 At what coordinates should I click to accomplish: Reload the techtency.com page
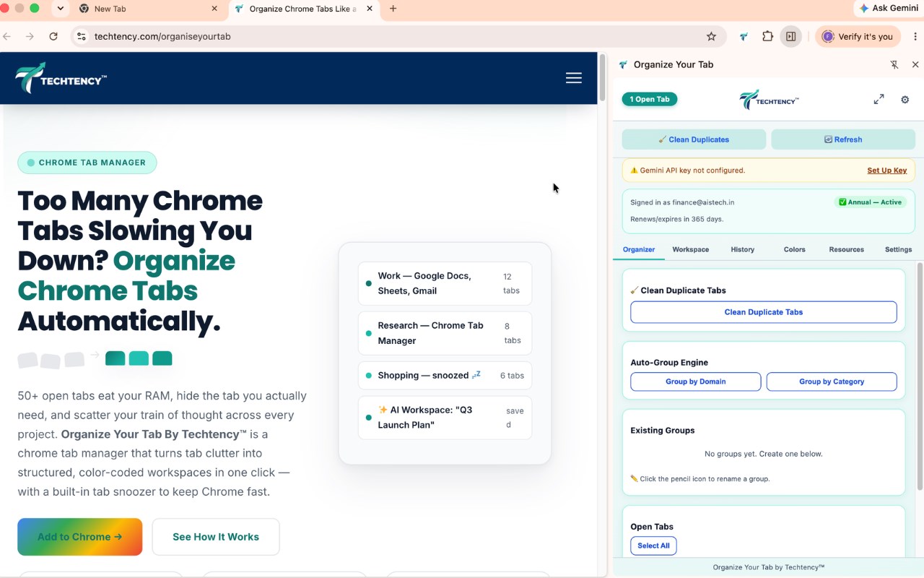point(53,36)
